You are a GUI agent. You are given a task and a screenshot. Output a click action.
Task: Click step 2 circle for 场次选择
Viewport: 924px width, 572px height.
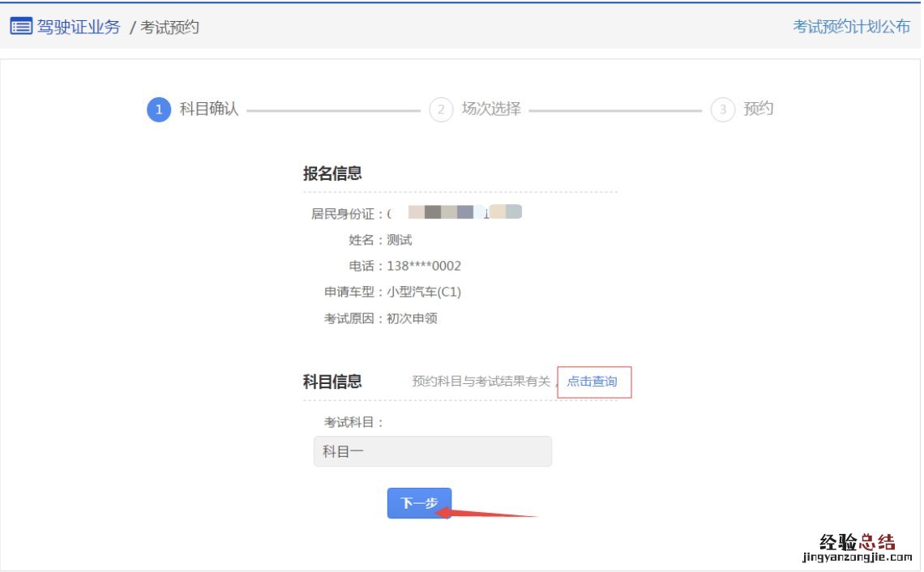(441, 109)
